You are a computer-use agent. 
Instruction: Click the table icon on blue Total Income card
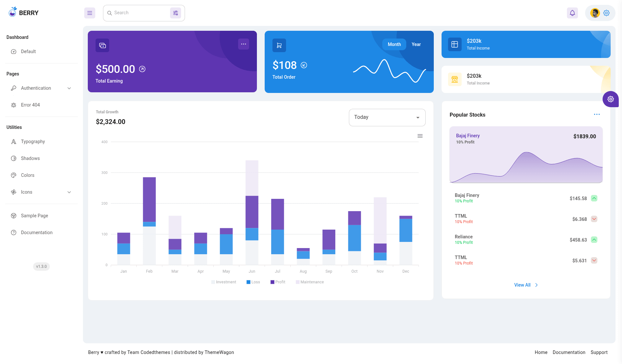pos(455,44)
